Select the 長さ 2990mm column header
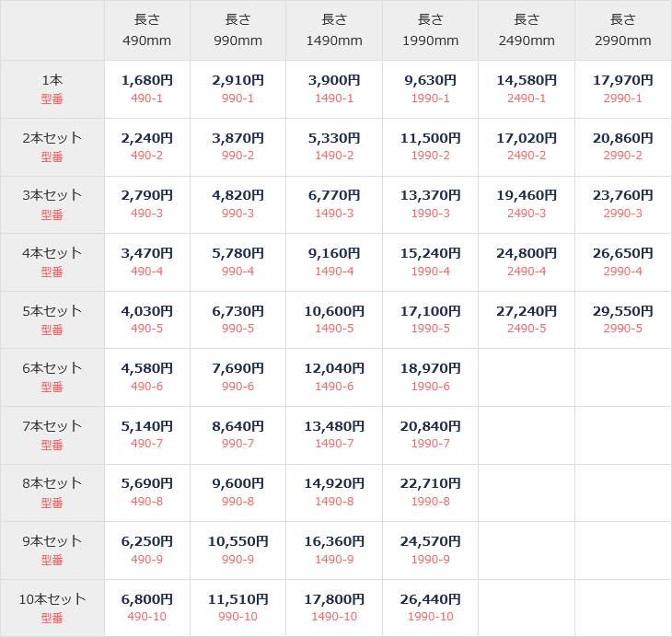 (622, 30)
